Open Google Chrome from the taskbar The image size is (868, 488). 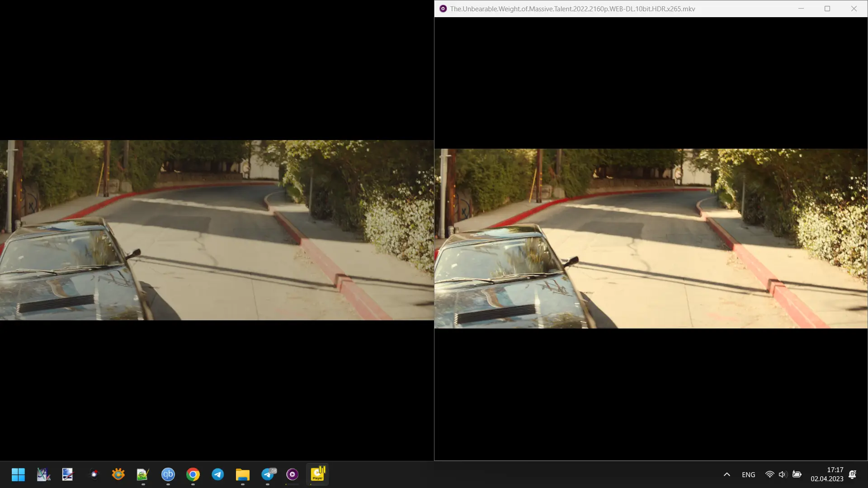click(193, 474)
